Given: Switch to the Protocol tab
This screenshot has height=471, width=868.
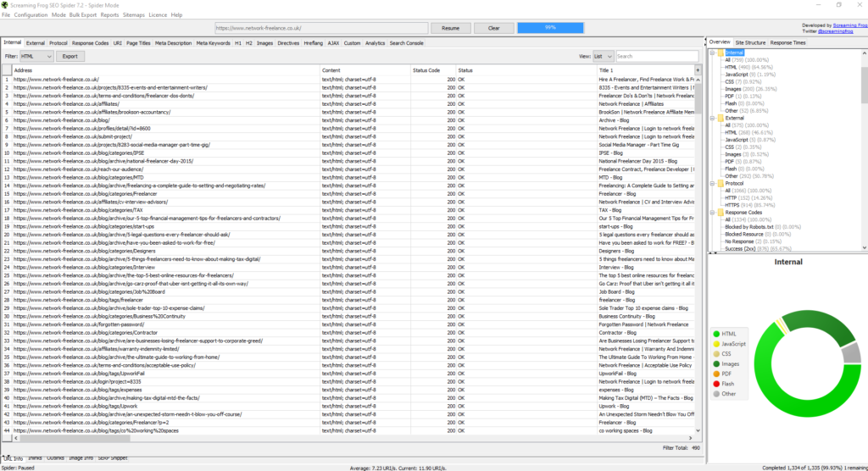Looking at the screenshot, I should [58, 43].
